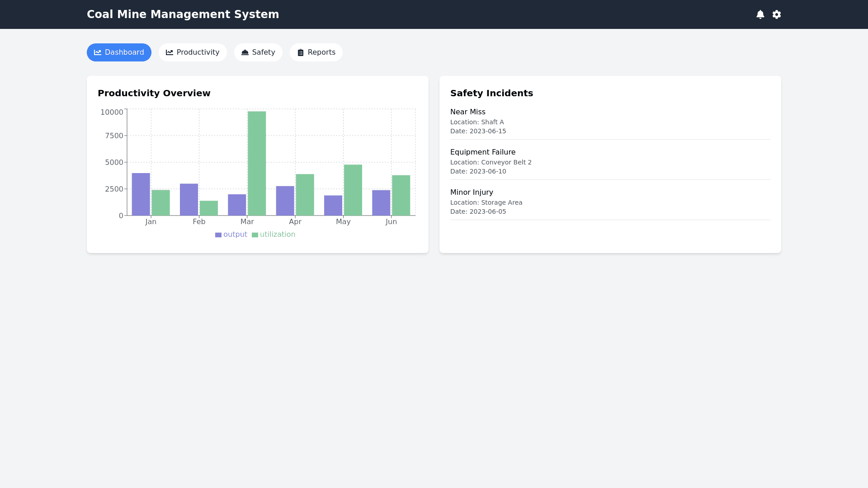Image resolution: width=868 pixels, height=488 pixels.
Task: Select the Equipment Failure incident entry
Action: (x=482, y=152)
